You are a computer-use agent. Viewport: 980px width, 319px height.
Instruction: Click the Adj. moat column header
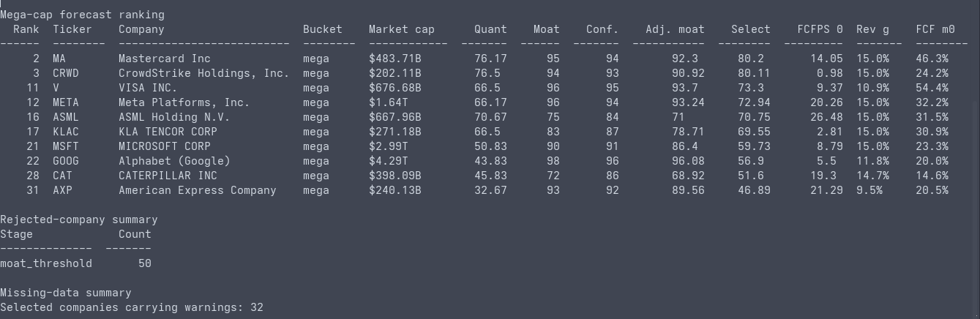click(x=675, y=29)
